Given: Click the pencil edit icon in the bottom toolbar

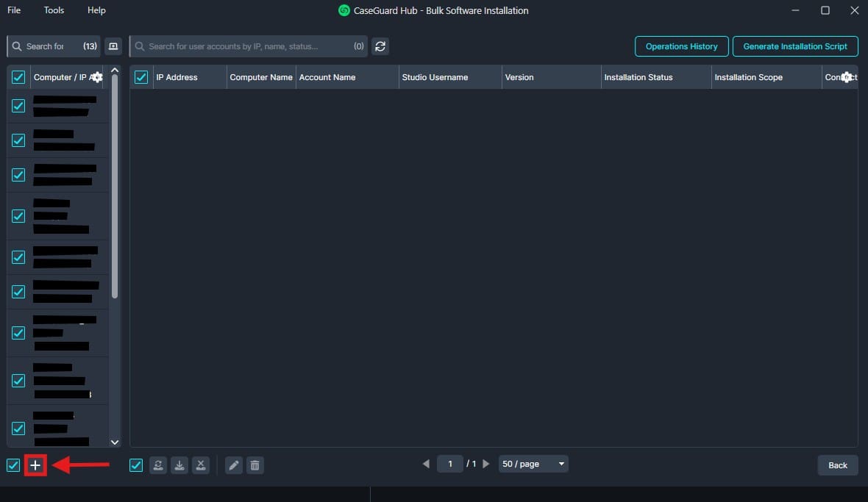Looking at the screenshot, I should pyautogui.click(x=234, y=465).
